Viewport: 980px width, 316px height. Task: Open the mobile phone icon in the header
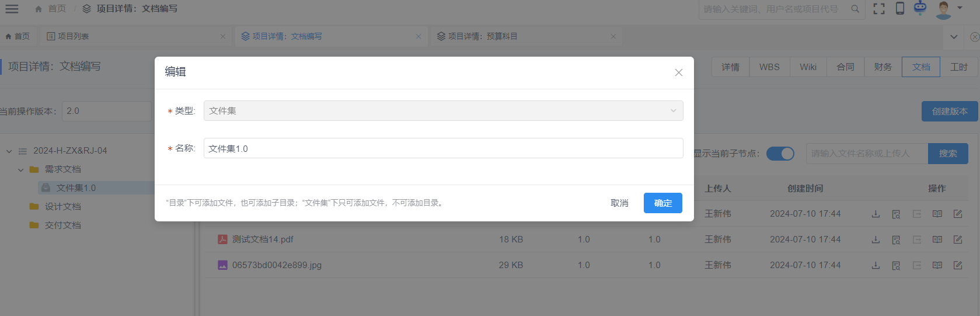pos(900,8)
